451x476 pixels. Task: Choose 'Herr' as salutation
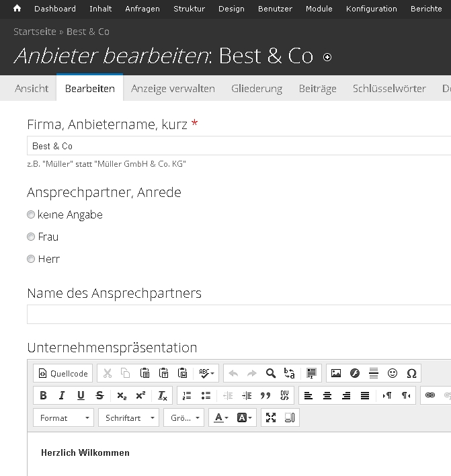pyautogui.click(x=31, y=259)
